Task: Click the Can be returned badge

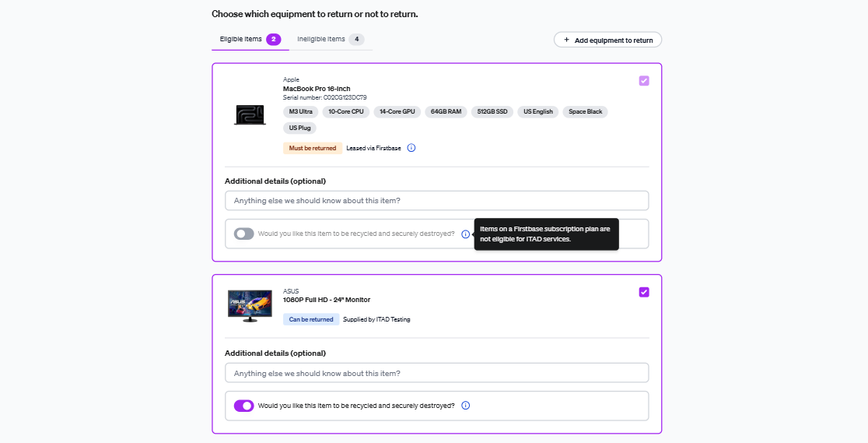Action: coord(311,319)
